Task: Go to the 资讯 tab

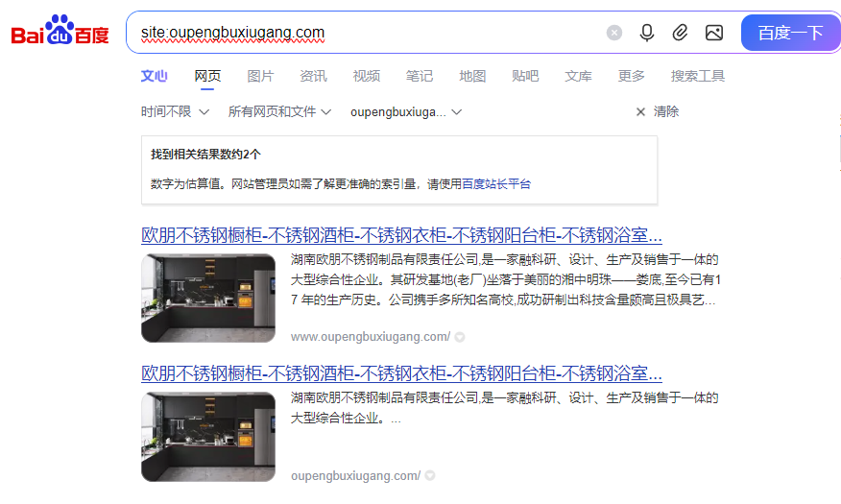Action: coord(313,76)
